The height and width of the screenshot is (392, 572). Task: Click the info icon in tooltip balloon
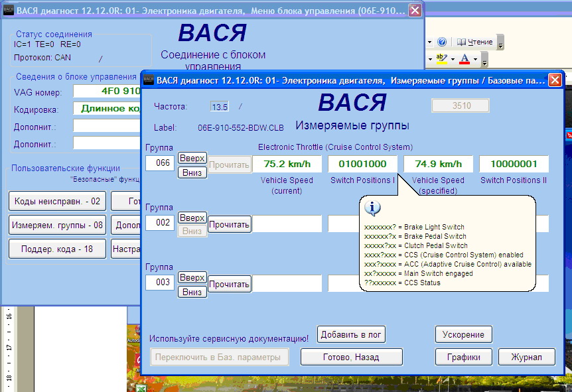click(x=372, y=208)
